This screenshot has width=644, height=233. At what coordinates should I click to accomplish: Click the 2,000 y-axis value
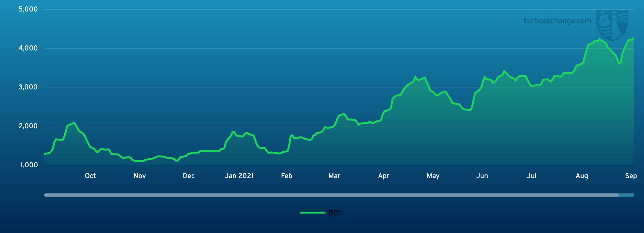[x=28, y=126]
